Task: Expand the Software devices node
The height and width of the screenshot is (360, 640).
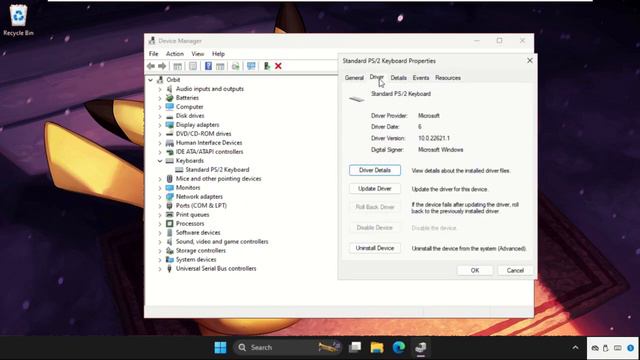Action: click(160, 233)
